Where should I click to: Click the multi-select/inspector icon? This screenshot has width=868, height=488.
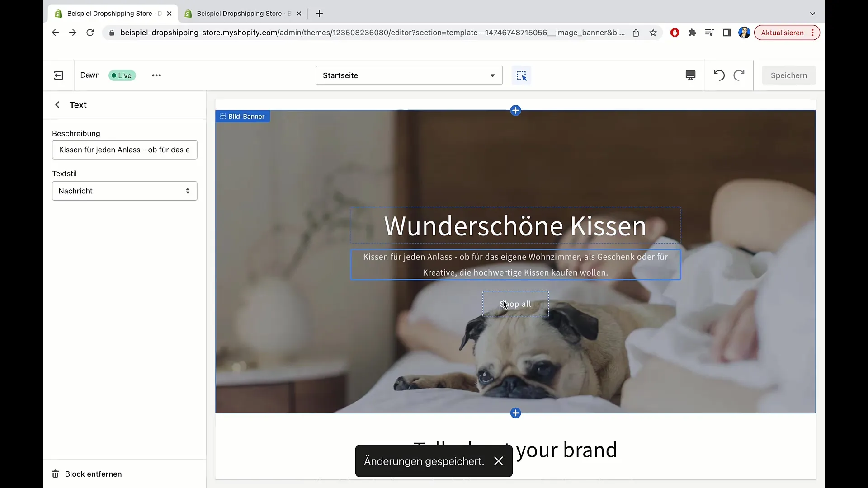(x=522, y=75)
